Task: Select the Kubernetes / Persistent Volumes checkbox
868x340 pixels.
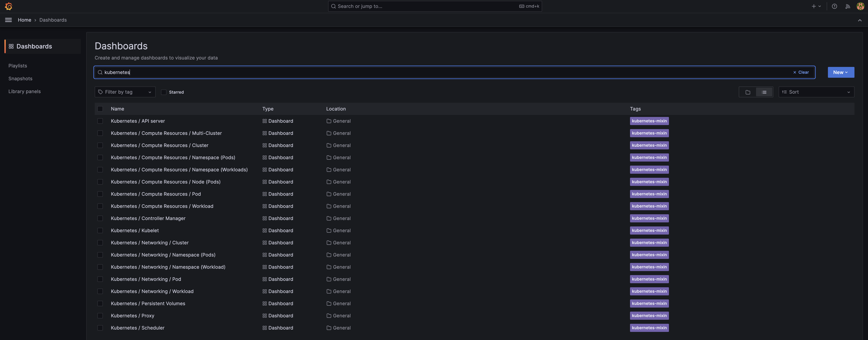Action: (x=100, y=304)
